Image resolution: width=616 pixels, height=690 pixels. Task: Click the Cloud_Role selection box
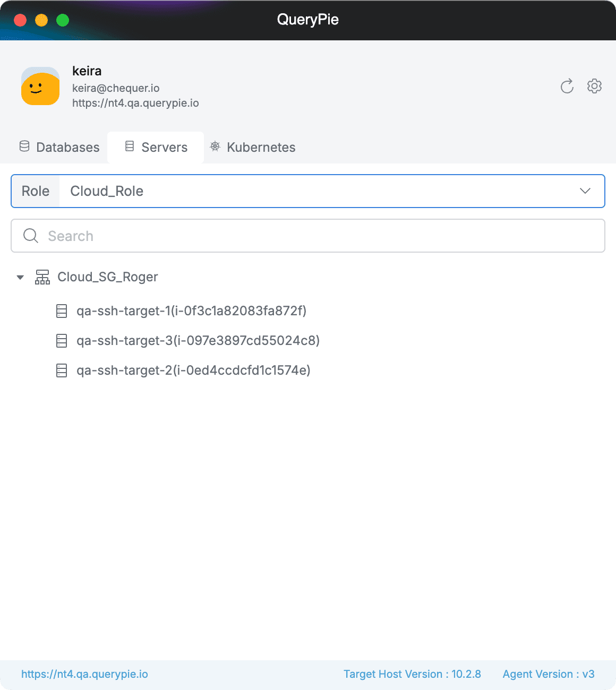coord(319,191)
